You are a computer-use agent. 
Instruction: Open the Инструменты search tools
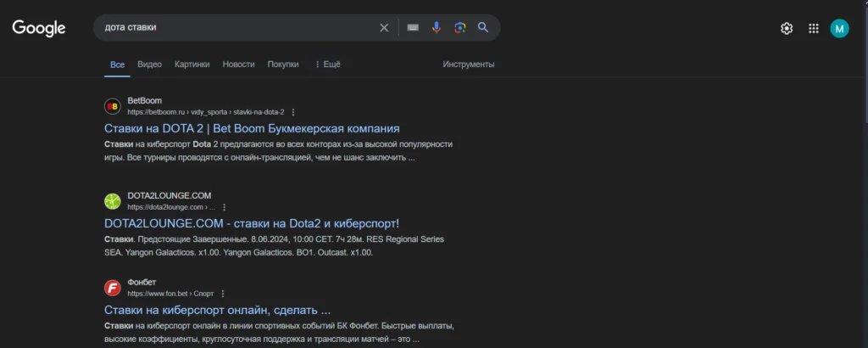pyautogui.click(x=468, y=65)
